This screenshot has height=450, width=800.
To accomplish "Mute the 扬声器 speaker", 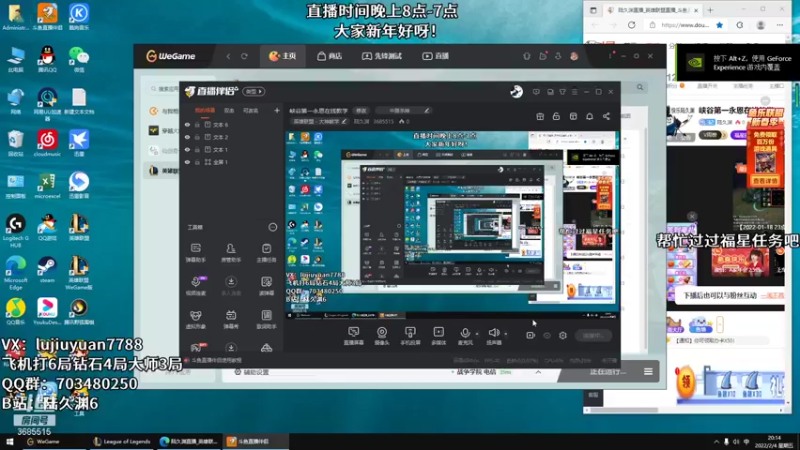I will point(493,336).
